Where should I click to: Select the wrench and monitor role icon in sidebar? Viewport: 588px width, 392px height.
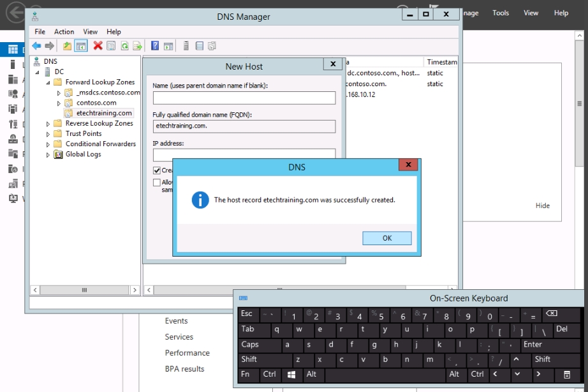(x=13, y=124)
